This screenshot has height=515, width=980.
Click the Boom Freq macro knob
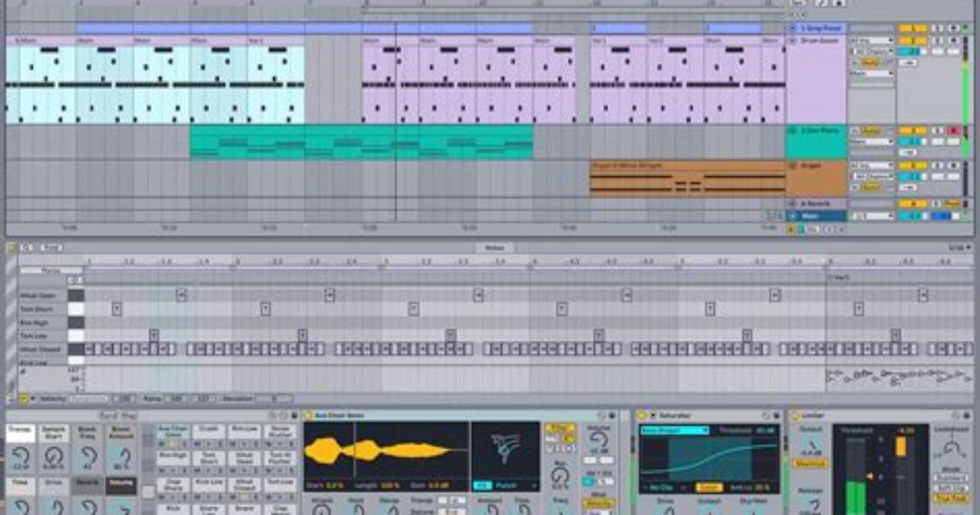(x=88, y=456)
